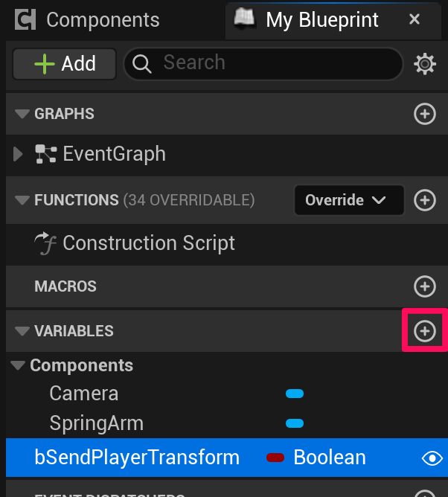The height and width of the screenshot is (497, 448).
Task: Close the My Blueprint tab
Action: pyautogui.click(x=415, y=19)
